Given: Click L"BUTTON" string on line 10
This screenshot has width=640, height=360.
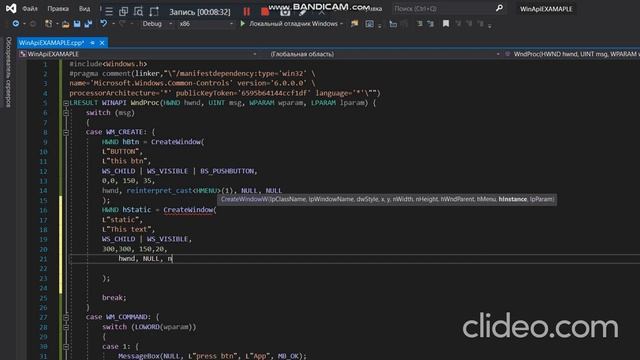Looking at the screenshot, I should click(x=120, y=151).
